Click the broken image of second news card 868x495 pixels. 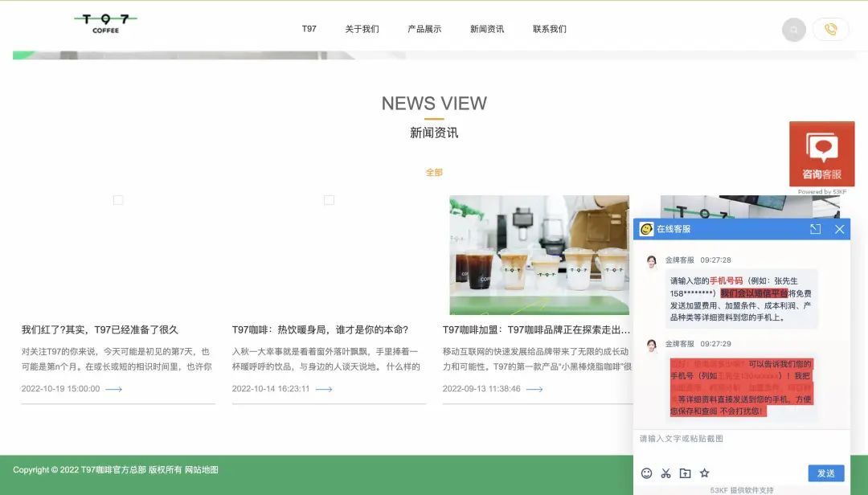click(329, 200)
